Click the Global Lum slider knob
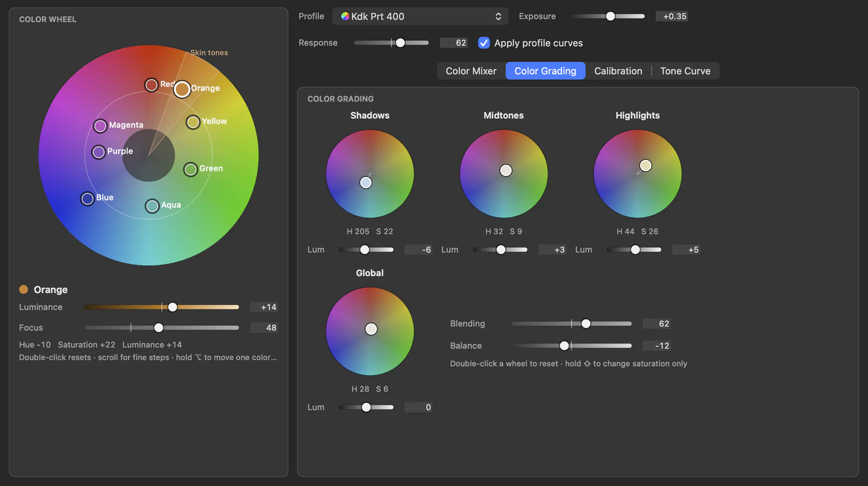 point(366,407)
